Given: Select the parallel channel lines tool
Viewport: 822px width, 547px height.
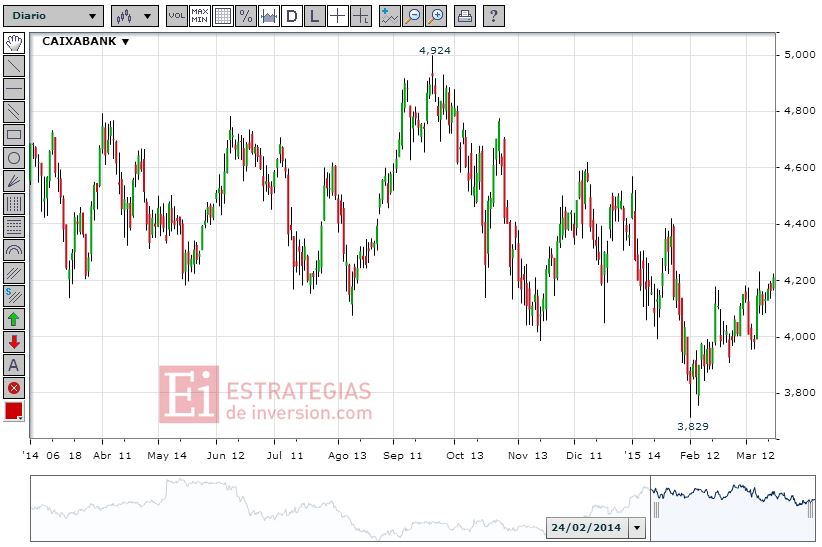Looking at the screenshot, I should (x=14, y=112).
